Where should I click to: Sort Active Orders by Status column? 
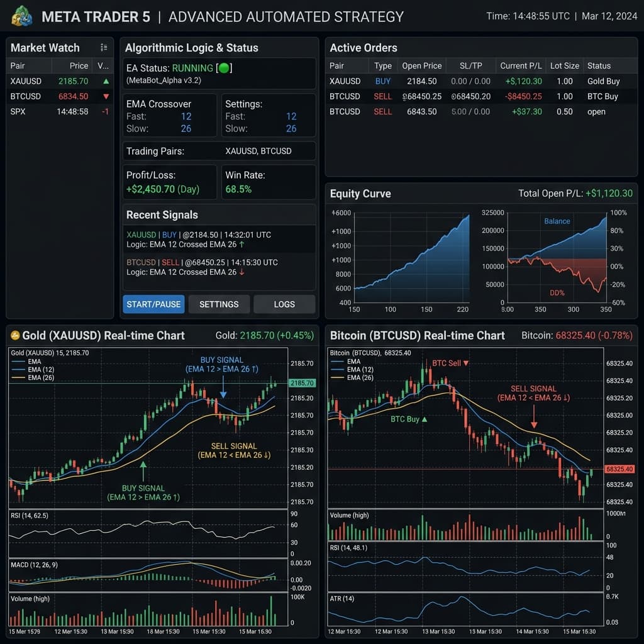(599, 65)
